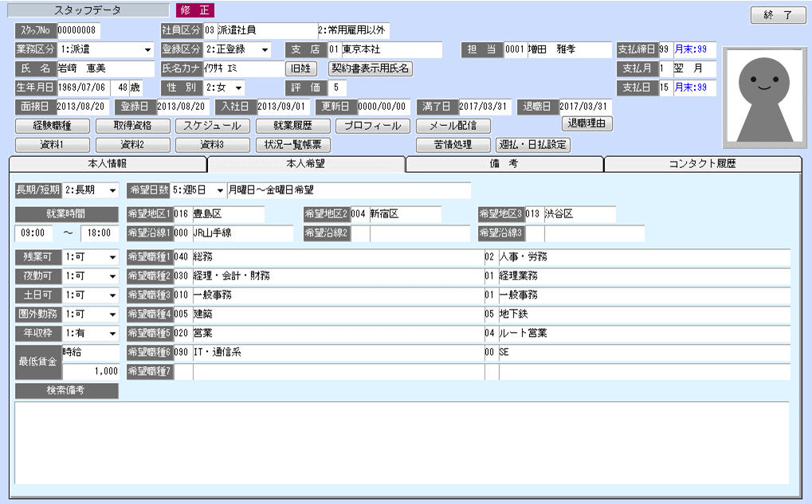Open the 備考 tab
The height and width of the screenshot is (504, 812).
504,164
